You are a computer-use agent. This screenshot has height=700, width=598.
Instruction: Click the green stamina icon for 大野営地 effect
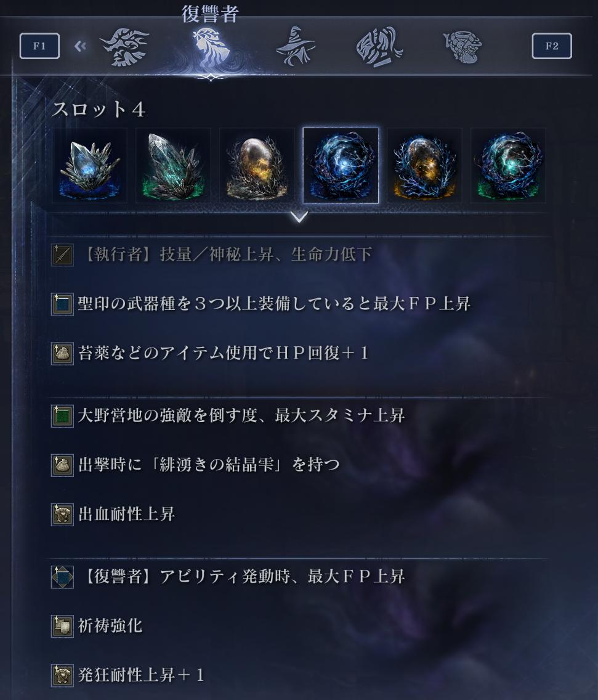62,416
